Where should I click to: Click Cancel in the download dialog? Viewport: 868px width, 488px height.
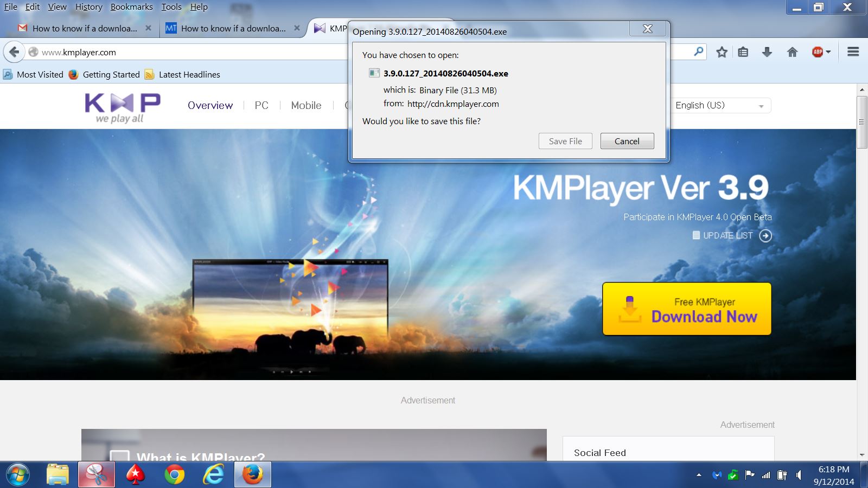pyautogui.click(x=627, y=141)
